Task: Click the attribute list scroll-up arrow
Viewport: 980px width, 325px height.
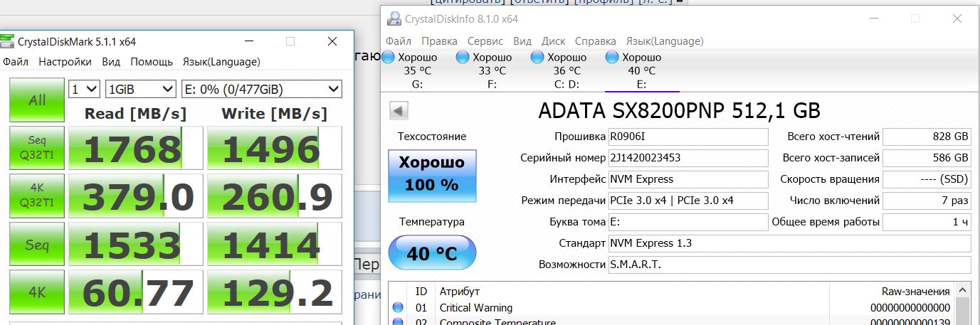Action: pos(961,290)
